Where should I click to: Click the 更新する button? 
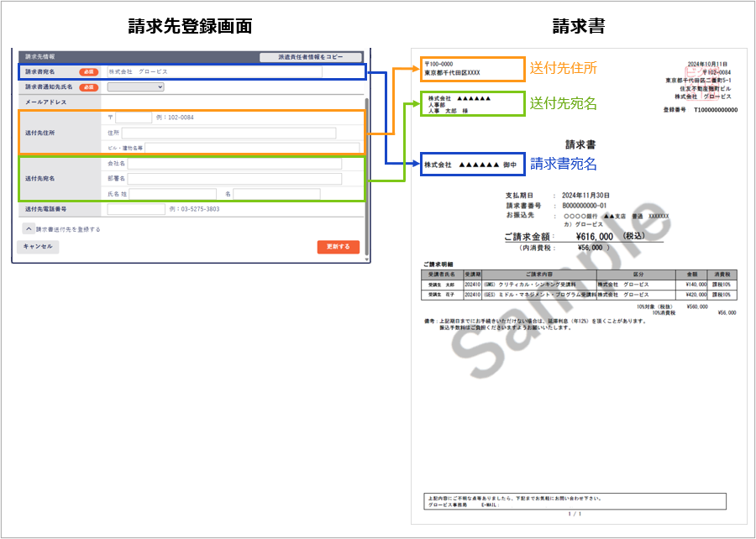pos(339,247)
